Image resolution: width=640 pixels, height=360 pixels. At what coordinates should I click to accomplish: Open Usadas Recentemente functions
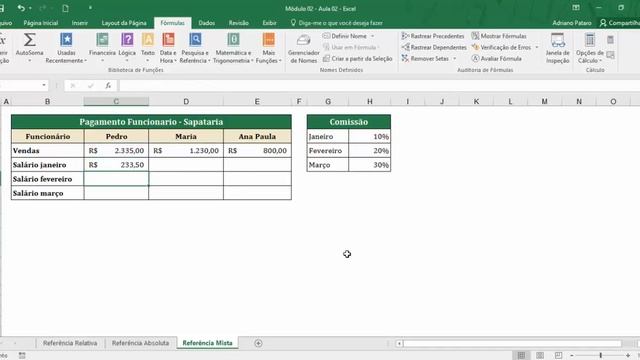pyautogui.click(x=66, y=48)
